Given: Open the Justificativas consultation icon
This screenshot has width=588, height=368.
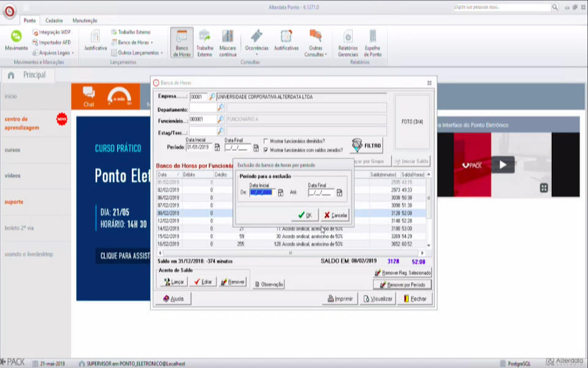Looking at the screenshot, I should [x=286, y=40].
